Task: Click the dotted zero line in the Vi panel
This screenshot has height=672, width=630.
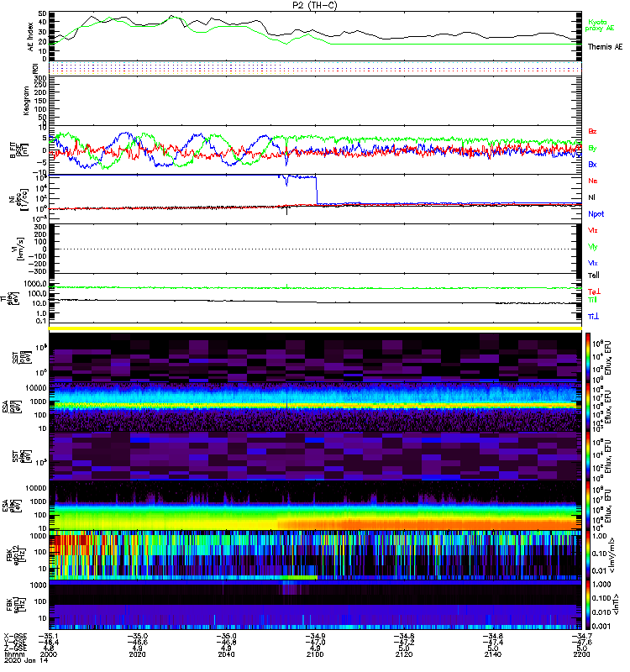Action: [315, 249]
